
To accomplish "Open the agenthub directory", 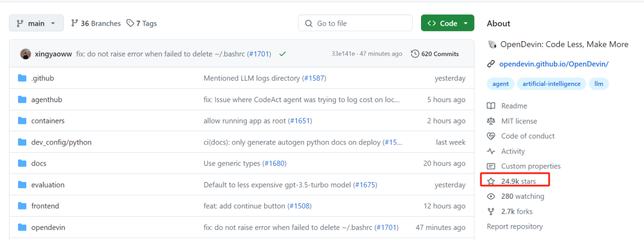I will pyautogui.click(x=47, y=100).
